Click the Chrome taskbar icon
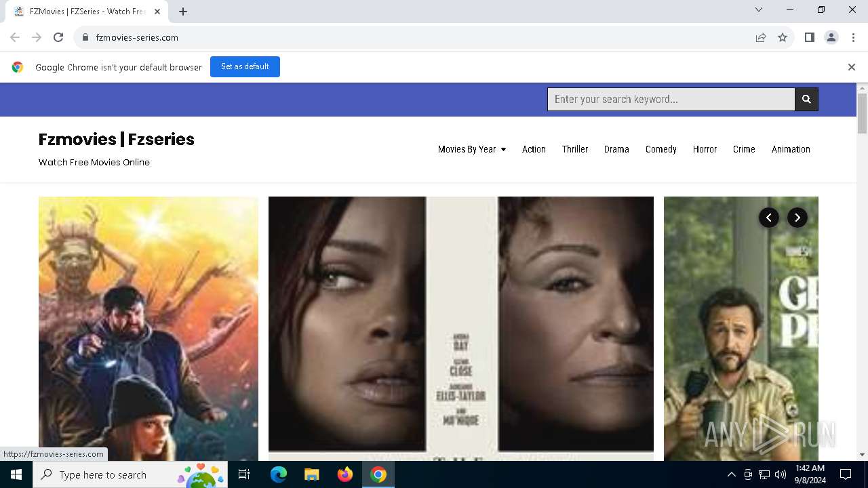The width and height of the screenshot is (868, 488). [378, 474]
